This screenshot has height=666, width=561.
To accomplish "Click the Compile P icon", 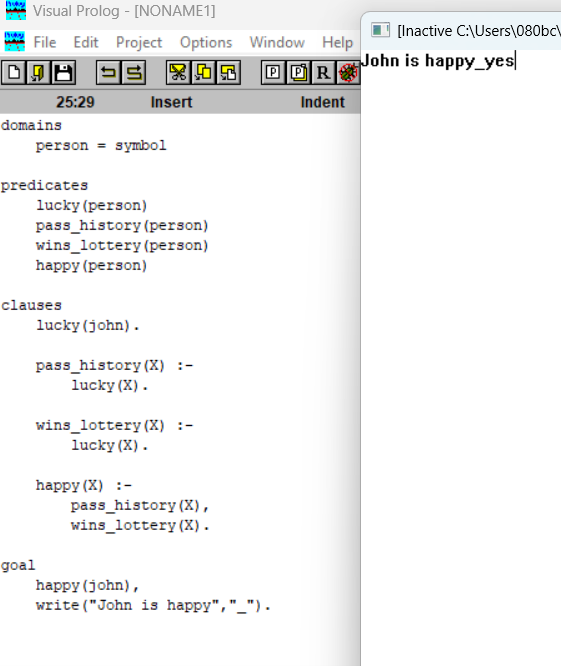I will tap(273, 73).
